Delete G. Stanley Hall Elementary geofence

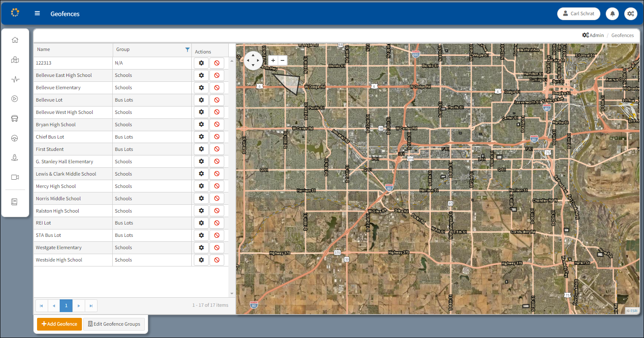coord(217,161)
